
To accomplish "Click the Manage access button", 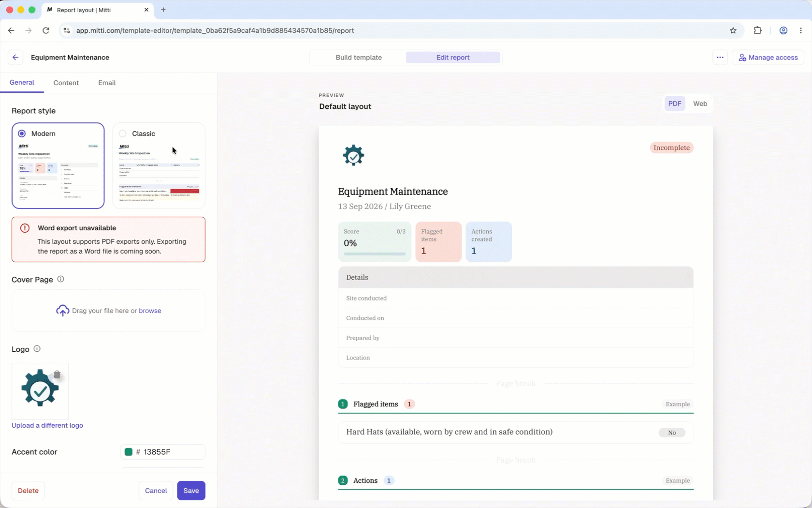I will point(768,58).
